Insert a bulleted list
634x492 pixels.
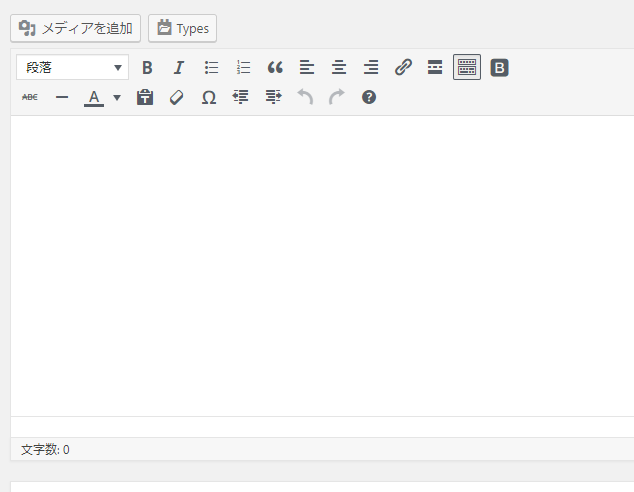[x=211, y=67]
